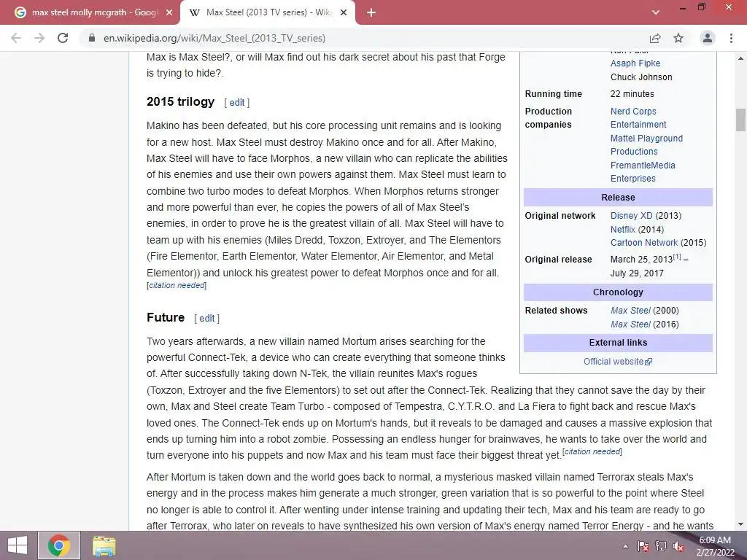This screenshot has height=560, width=747.
Task: Open the Asaph Fipke link
Action: [x=635, y=63]
